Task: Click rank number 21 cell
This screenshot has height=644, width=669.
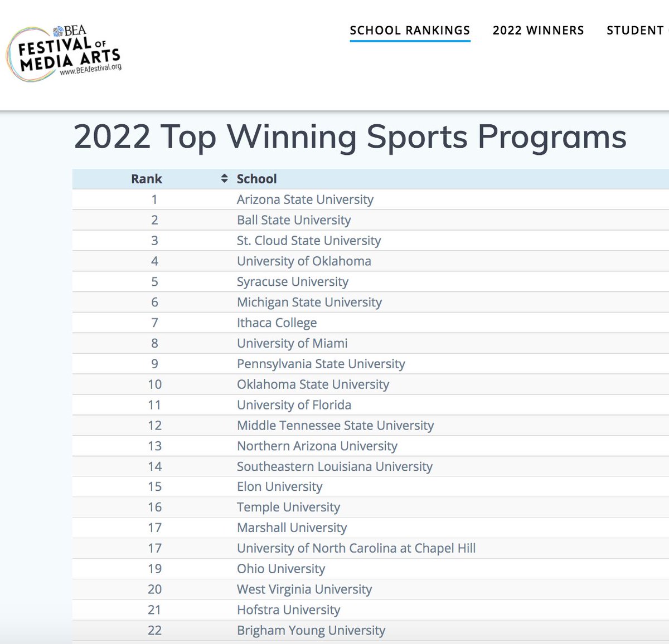Action: pyautogui.click(x=154, y=610)
